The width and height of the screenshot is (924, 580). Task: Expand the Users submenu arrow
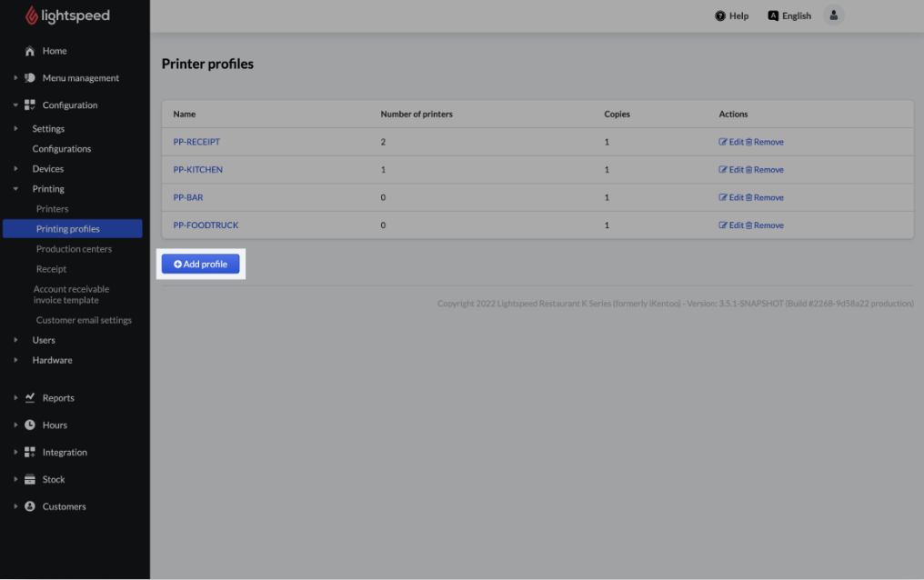tap(15, 340)
